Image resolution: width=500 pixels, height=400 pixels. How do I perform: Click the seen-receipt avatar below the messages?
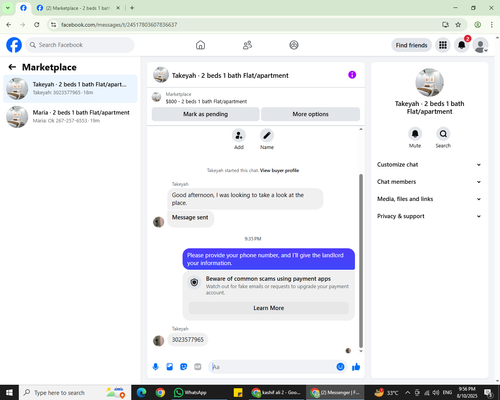(x=348, y=350)
